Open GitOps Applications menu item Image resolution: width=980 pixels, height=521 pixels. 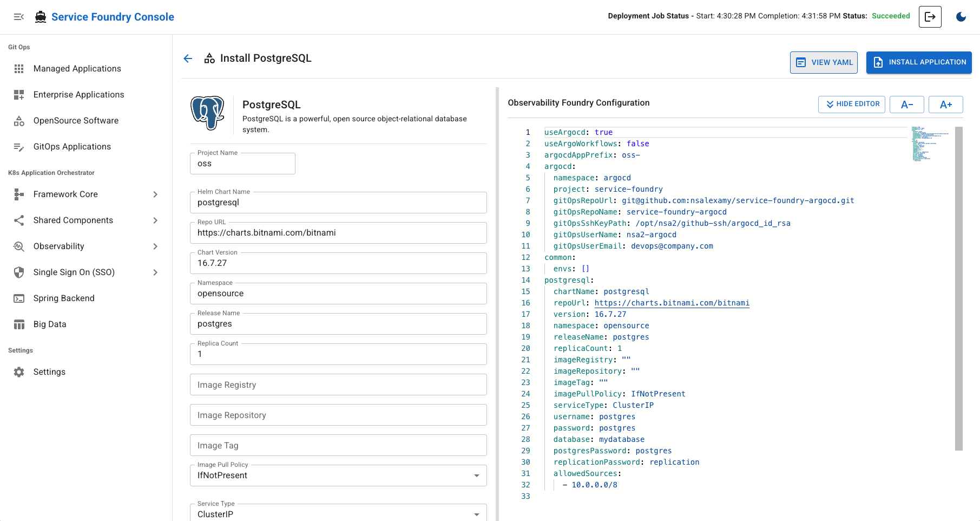86,147
